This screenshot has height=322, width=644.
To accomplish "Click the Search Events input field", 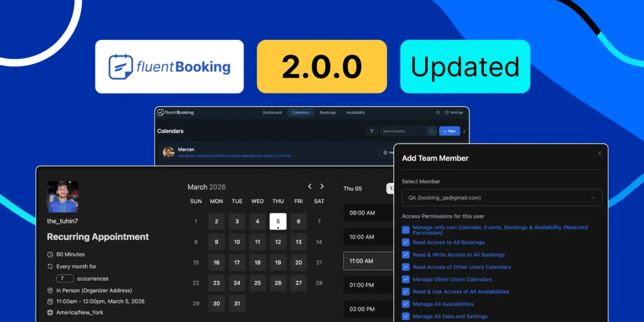I will (403, 131).
